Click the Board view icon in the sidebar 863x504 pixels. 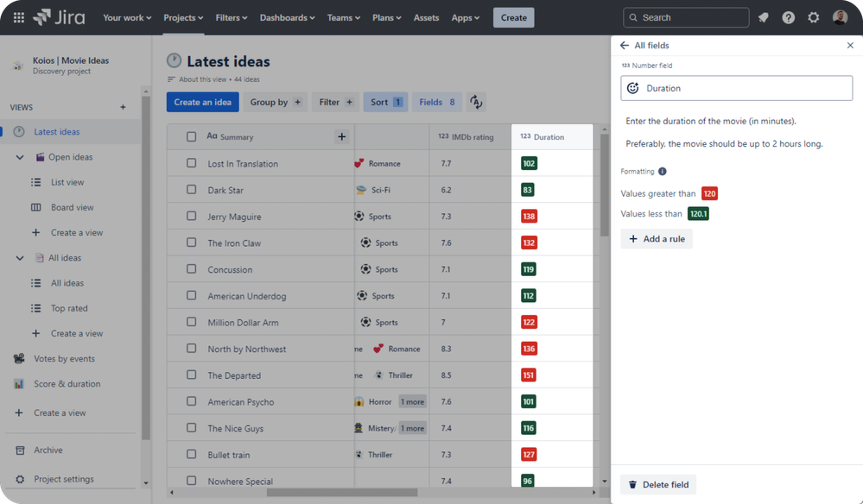35,207
